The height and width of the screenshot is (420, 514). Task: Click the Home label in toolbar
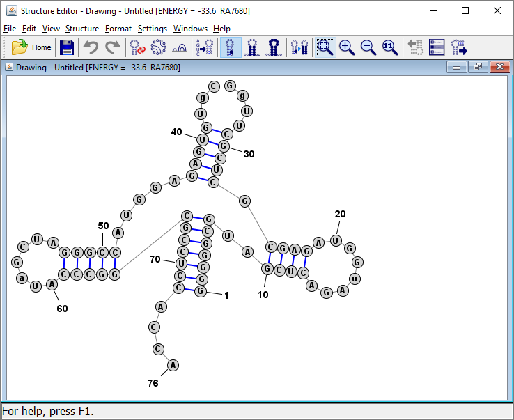tap(41, 47)
